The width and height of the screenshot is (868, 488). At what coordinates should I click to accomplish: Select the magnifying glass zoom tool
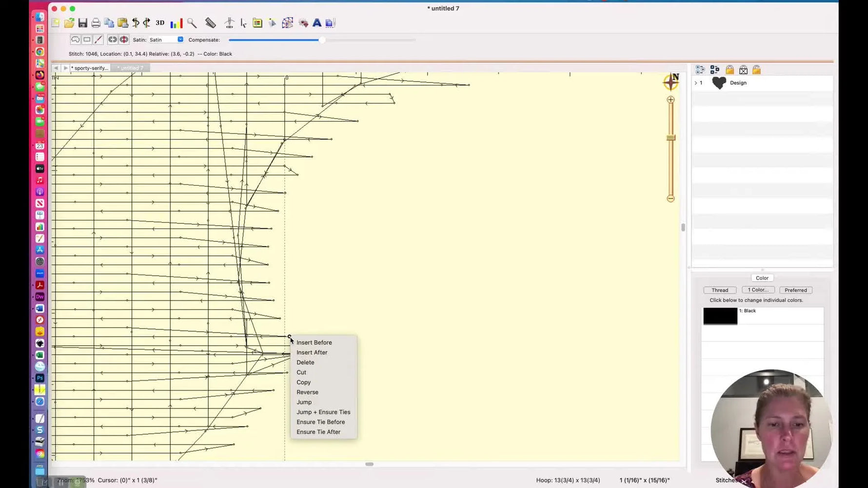192,23
